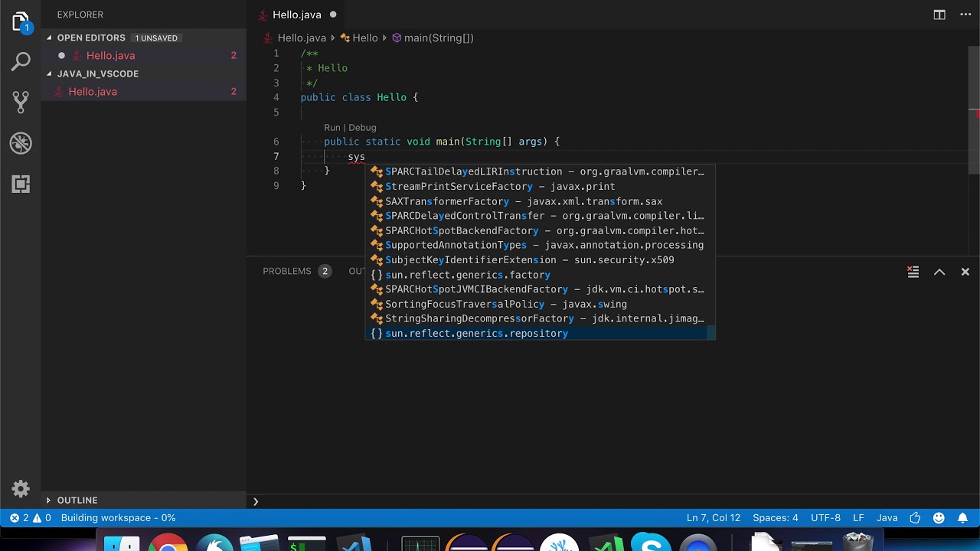Click the Debug code lens

[362, 128]
